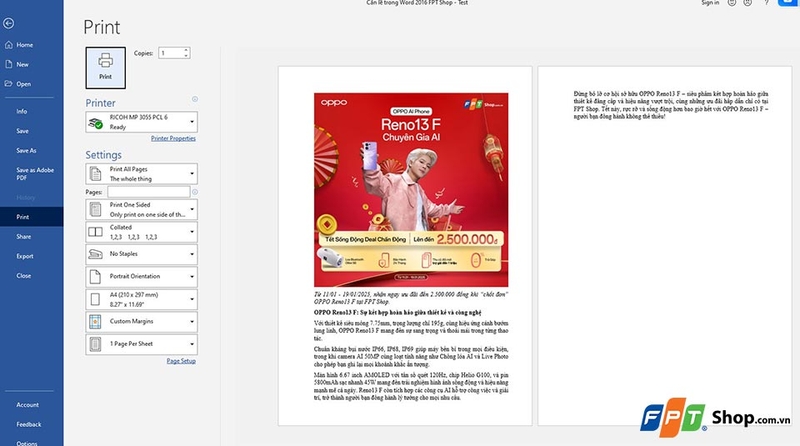Click the first page preview with OPPO ad
The height and width of the screenshot is (446, 800).
coord(405,245)
